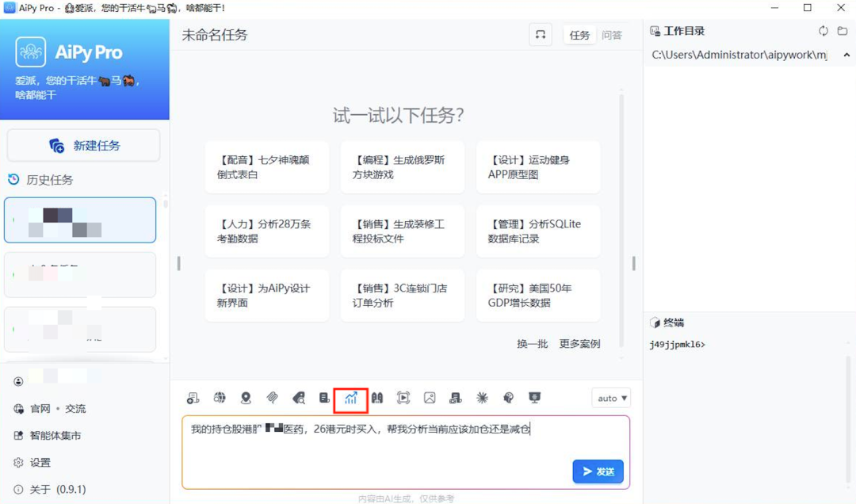Switch to the 任务 tab
856x504 pixels.
[579, 35]
